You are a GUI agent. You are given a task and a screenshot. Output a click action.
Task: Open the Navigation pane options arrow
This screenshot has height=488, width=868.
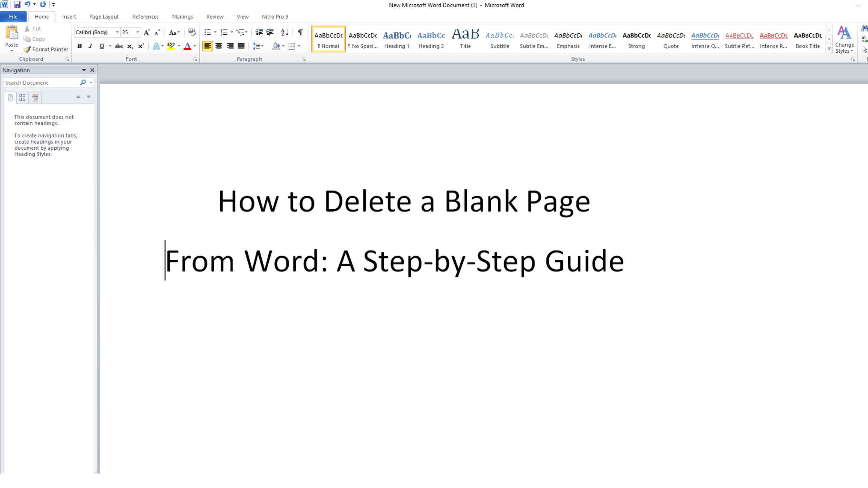point(84,70)
